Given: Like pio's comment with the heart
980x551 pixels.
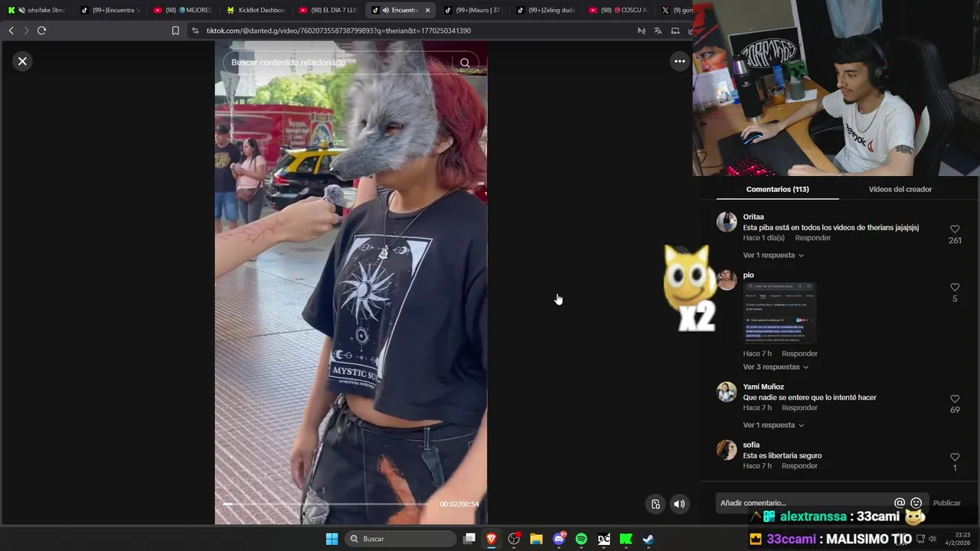Looking at the screenshot, I should tap(955, 287).
